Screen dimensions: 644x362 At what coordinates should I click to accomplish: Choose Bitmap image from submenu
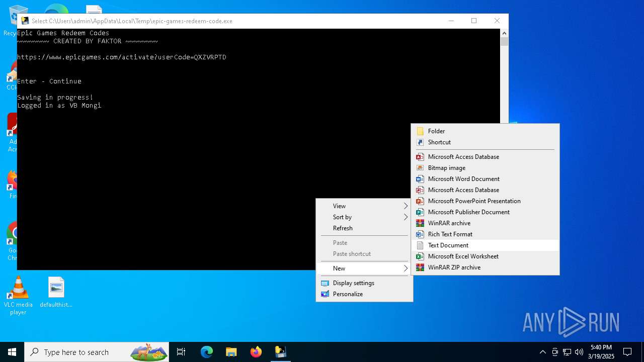(x=485, y=168)
